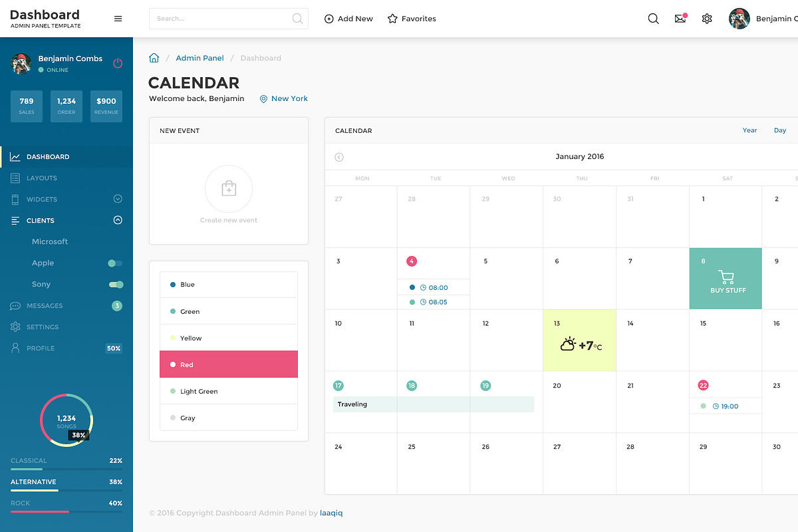Image resolution: width=798 pixels, height=532 pixels.
Task: Click the Add New button
Action: pyautogui.click(x=348, y=19)
